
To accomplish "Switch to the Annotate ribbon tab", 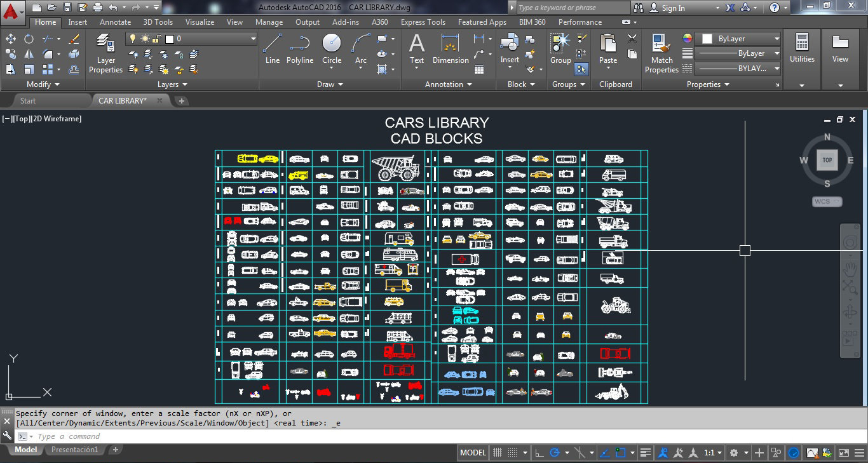I will coord(115,22).
